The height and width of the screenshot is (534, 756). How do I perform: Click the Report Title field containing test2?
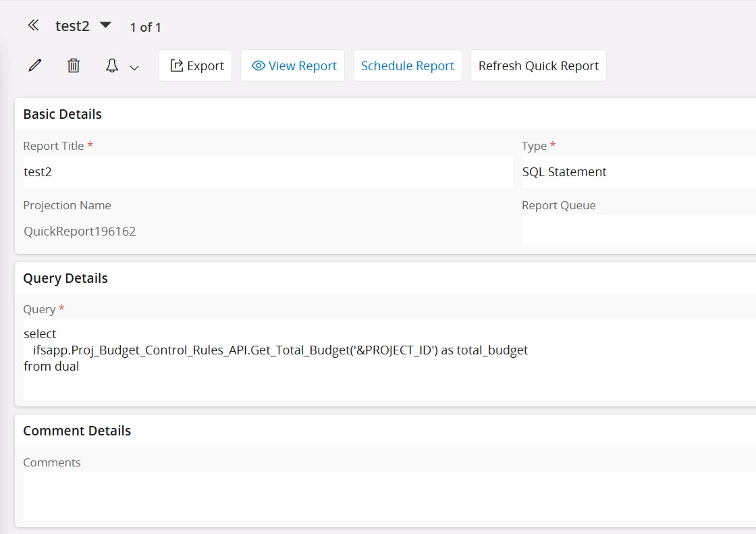click(267, 171)
